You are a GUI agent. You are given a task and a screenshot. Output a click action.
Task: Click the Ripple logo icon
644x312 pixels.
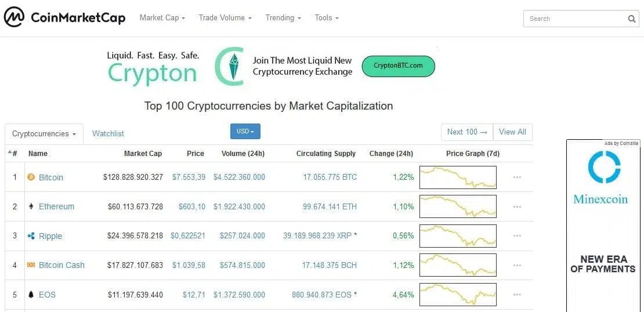point(31,235)
